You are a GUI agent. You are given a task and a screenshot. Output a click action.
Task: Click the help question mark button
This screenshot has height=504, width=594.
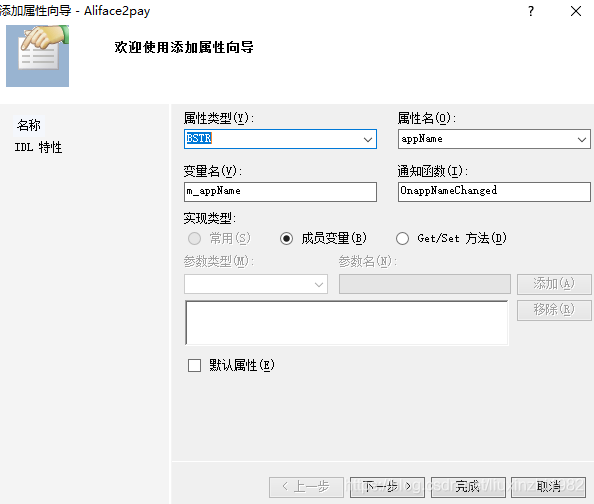click(x=531, y=11)
